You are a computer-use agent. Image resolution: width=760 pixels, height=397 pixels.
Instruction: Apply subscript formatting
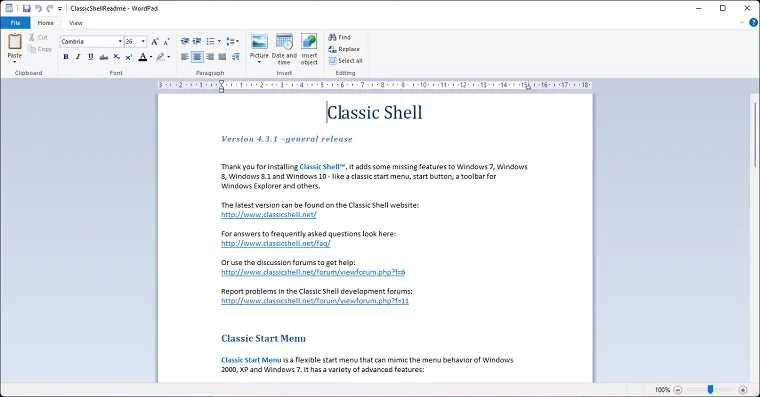point(116,57)
